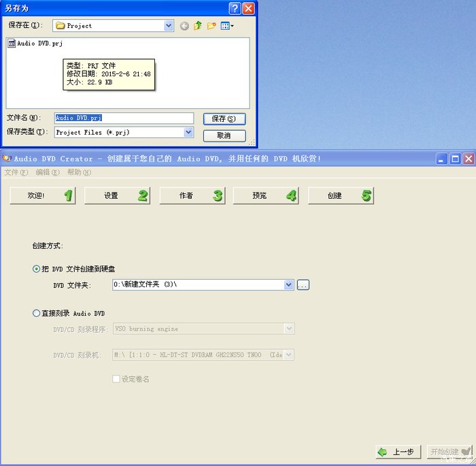Screen dimensions: 476x466
Task: Create a new folder in the dialog
Action: (x=211, y=26)
